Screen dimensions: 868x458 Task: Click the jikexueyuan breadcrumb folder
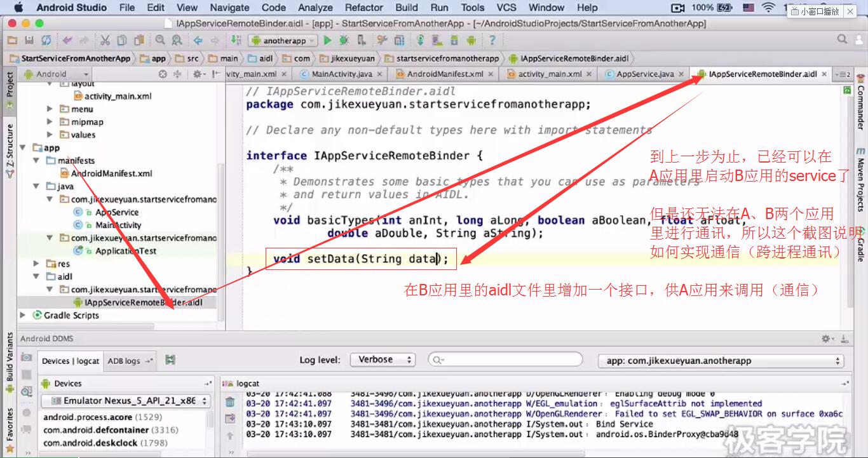click(x=348, y=58)
